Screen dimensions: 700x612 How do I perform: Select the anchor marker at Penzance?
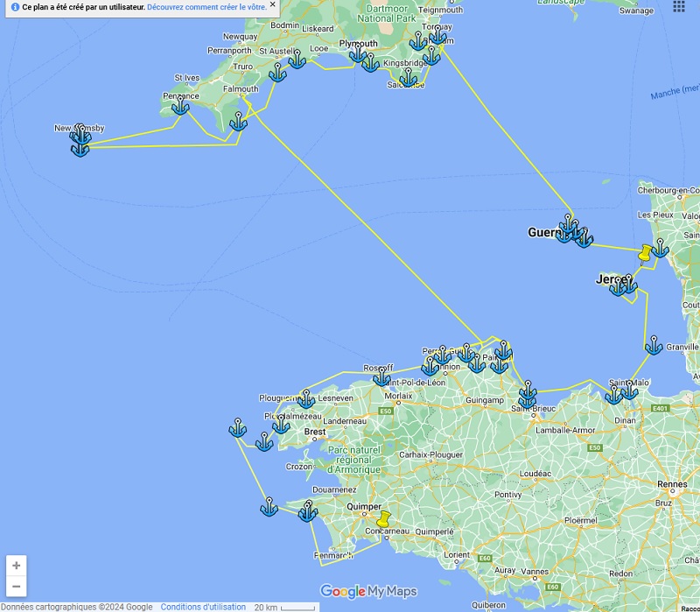(180, 106)
